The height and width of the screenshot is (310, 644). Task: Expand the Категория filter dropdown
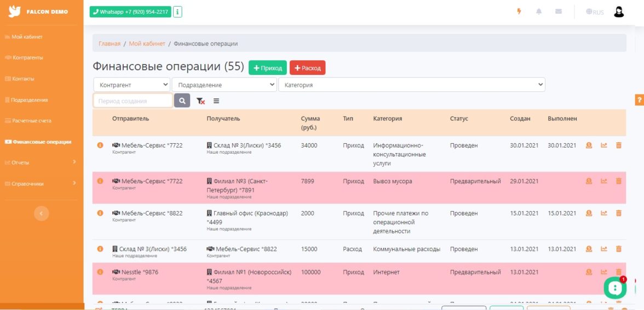(x=412, y=85)
